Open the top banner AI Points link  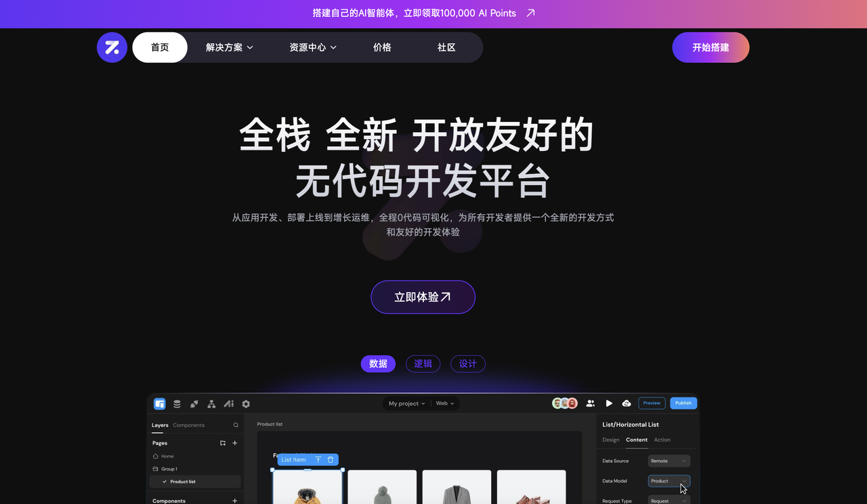(x=424, y=13)
